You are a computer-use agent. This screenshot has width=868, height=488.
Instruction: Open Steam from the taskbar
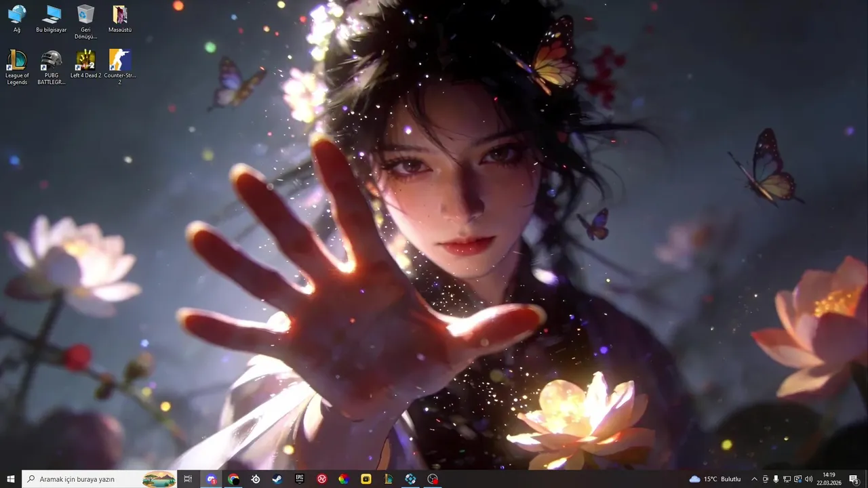pos(277,479)
